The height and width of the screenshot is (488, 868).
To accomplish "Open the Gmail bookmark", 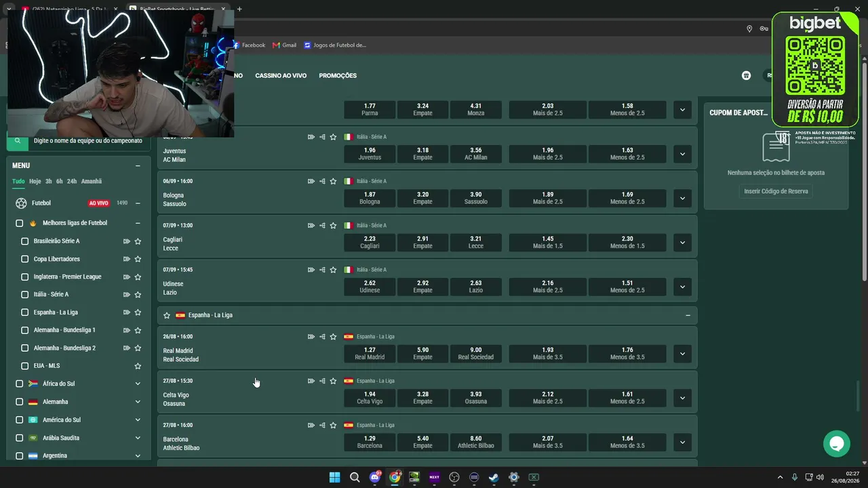I will [285, 45].
